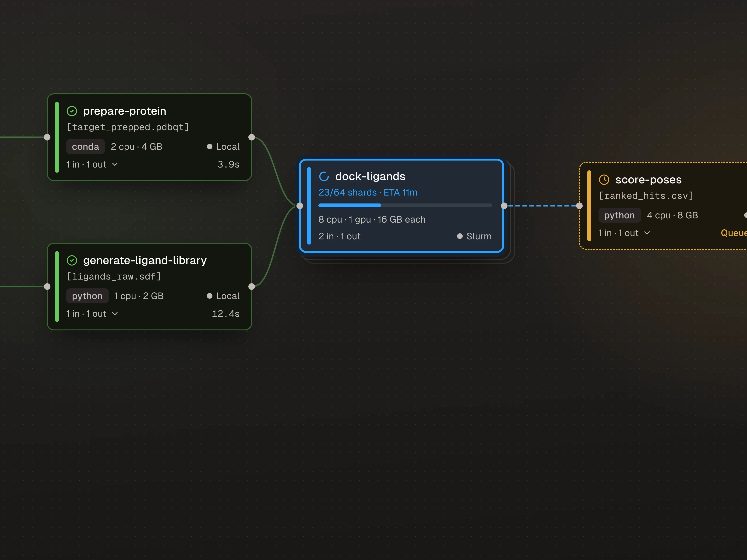
Task: Click the 1 cpu · 2 GB resource text
Action: [x=139, y=296]
